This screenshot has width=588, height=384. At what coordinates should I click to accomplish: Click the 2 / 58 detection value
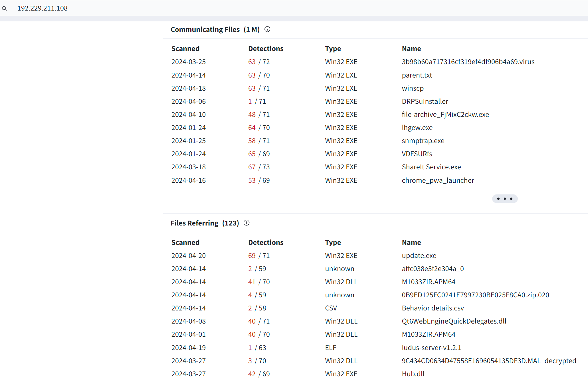[x=257, y=308]
